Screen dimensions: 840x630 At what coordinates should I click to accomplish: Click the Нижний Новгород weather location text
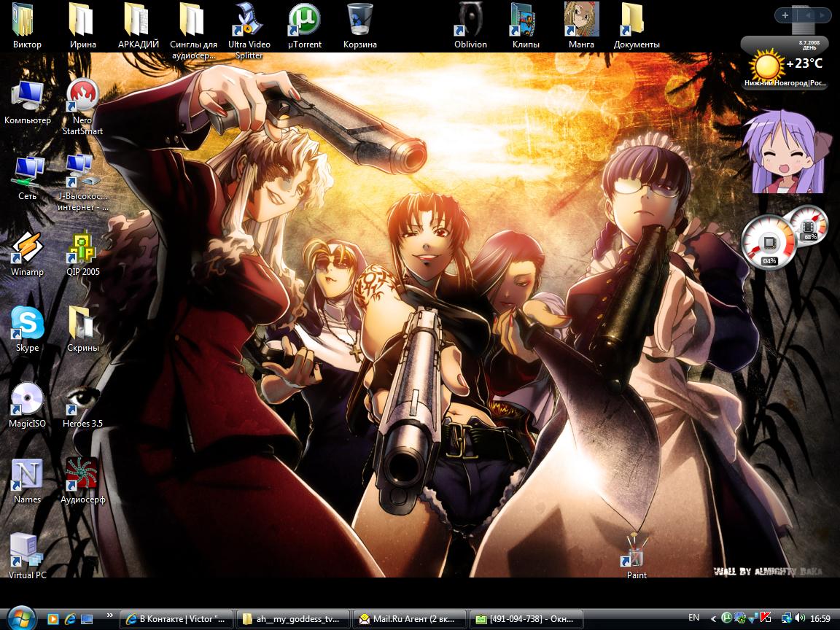coord(785,83)
